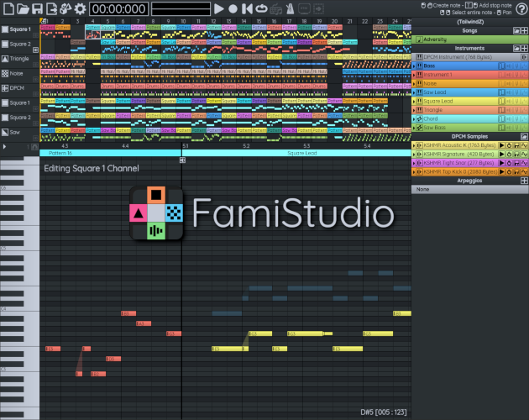Expand the KSHMR Acoustic K sample

tap(414, 145)
